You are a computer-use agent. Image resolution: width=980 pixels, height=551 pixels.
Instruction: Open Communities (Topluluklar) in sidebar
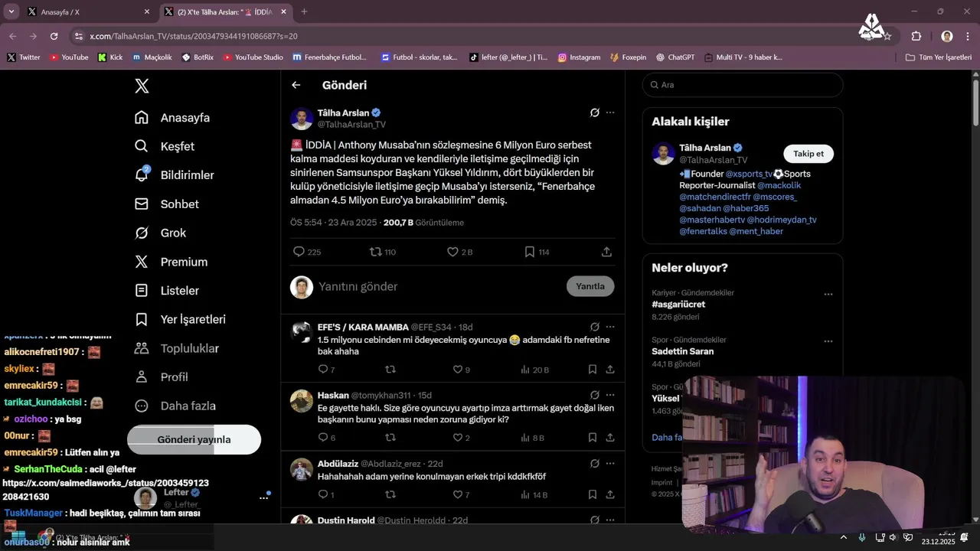[176, 348]
